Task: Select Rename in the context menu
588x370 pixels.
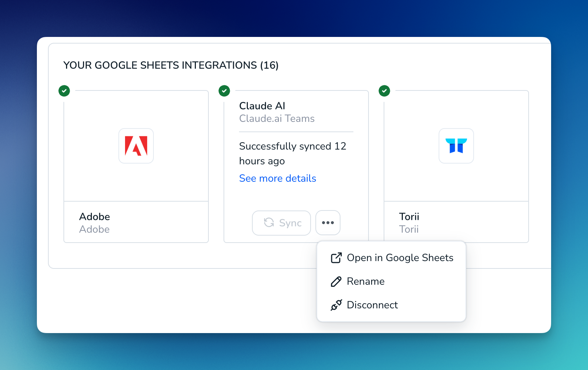Action: [391, 281]
